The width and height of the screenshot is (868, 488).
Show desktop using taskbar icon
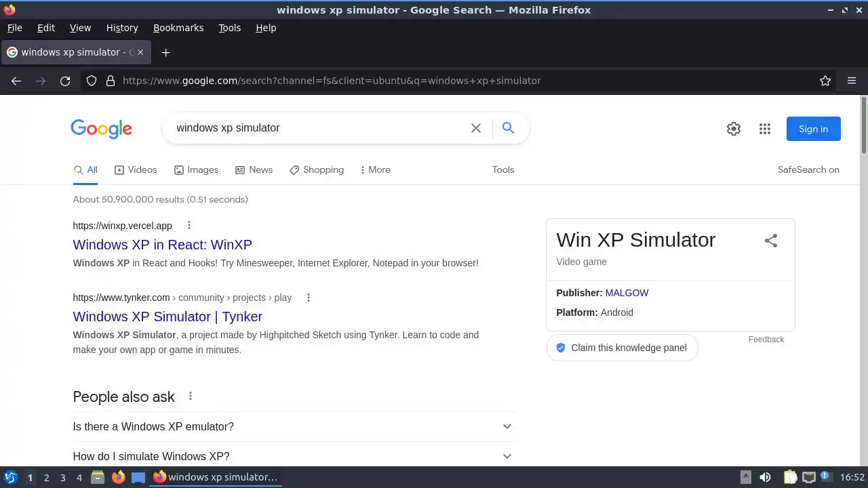click(138, 477)
